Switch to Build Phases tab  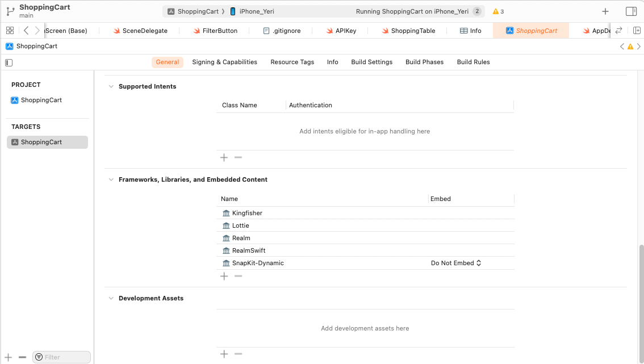(x=424, y=62)
